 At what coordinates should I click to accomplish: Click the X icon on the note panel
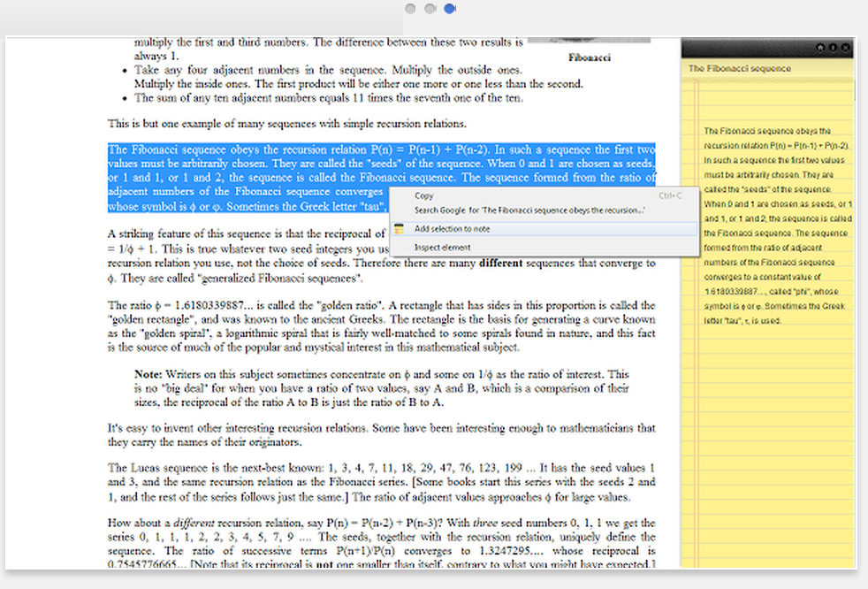click(x=846, y=48)
